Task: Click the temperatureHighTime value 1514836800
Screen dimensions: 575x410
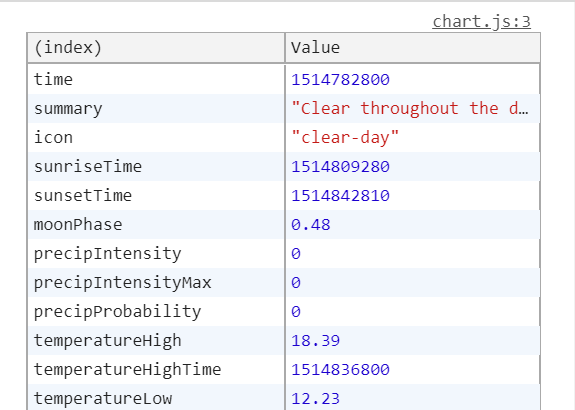Action: coord(340,369)
